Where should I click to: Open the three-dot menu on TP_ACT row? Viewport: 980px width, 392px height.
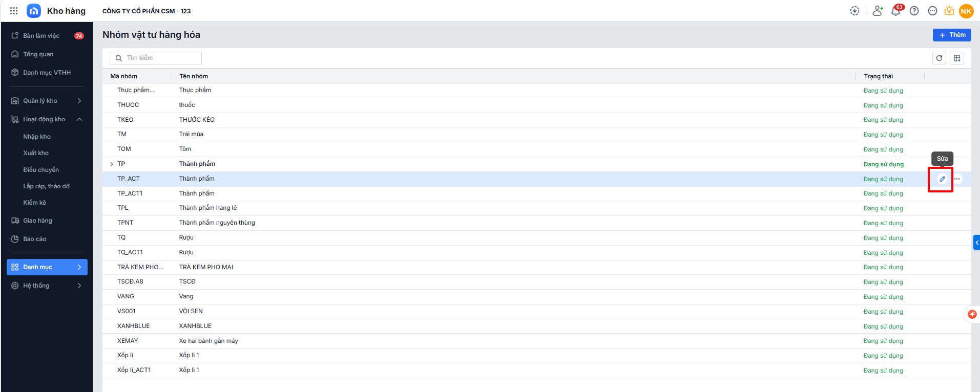(957, 179)
